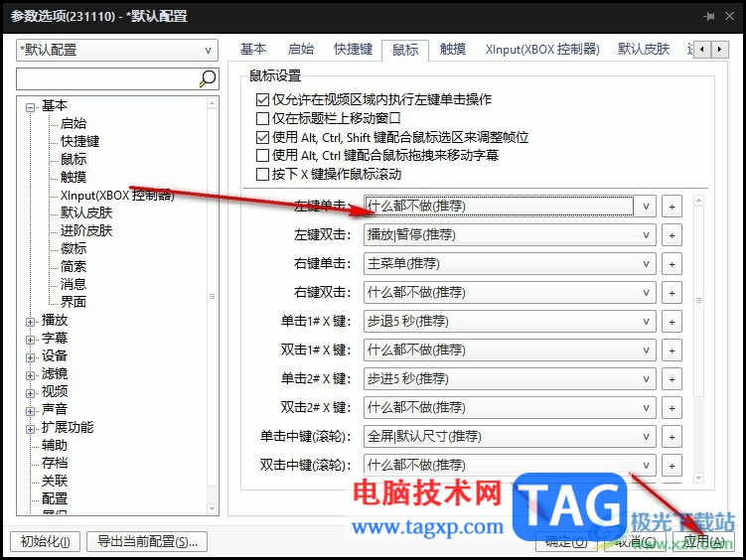Open the 单击2# X 键 dropdown

[x=510, y=379]
